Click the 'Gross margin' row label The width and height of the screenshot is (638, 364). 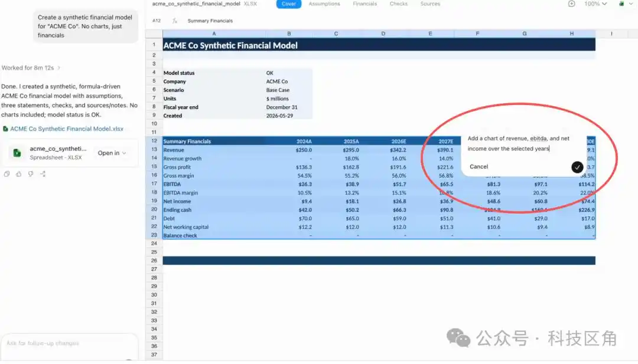pos(178,176)
